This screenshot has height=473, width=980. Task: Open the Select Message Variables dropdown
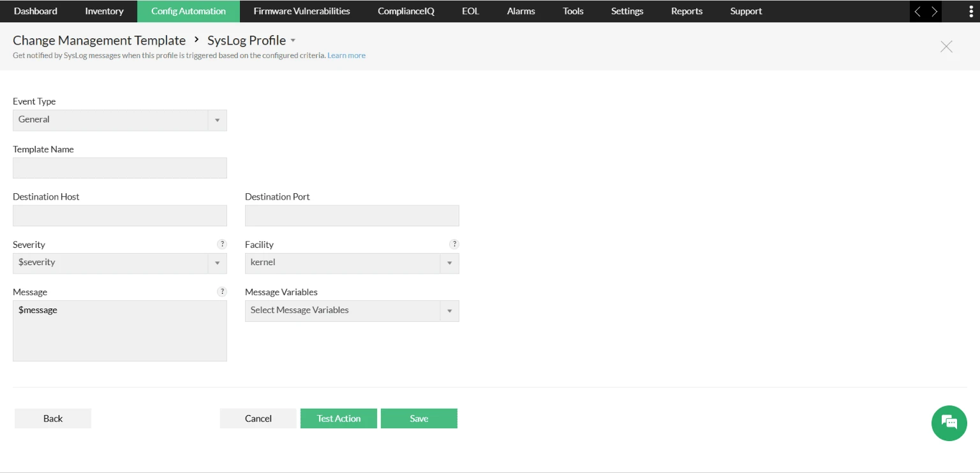coord(352,310)
